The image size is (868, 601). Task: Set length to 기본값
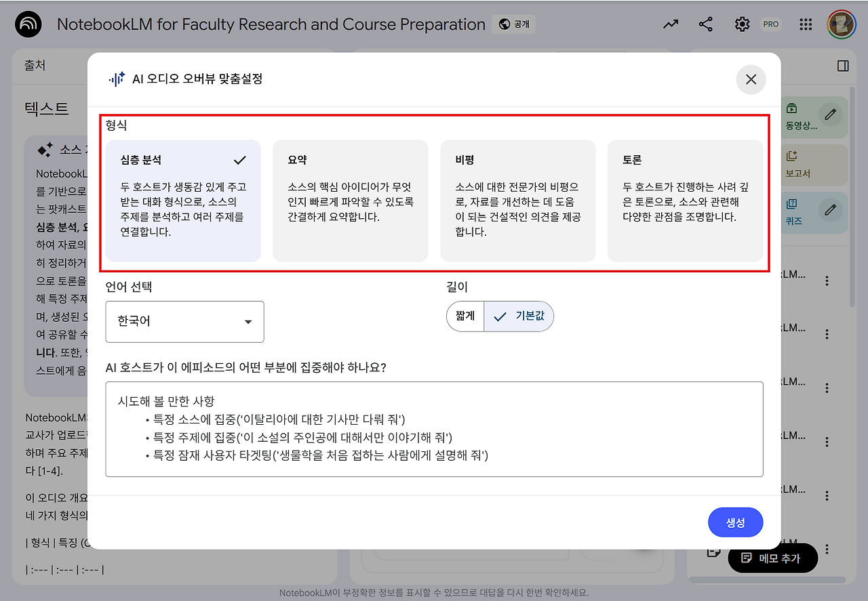click(x=519, y=316)
